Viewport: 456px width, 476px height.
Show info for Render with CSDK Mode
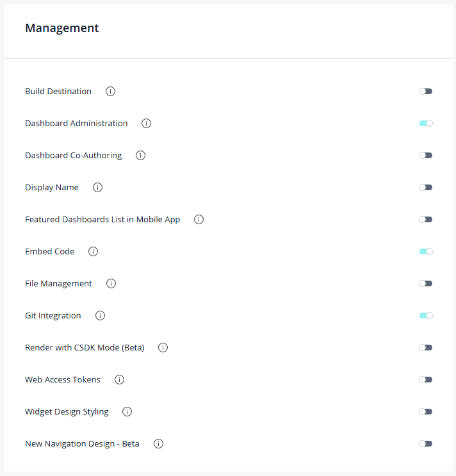click(163, 348)
